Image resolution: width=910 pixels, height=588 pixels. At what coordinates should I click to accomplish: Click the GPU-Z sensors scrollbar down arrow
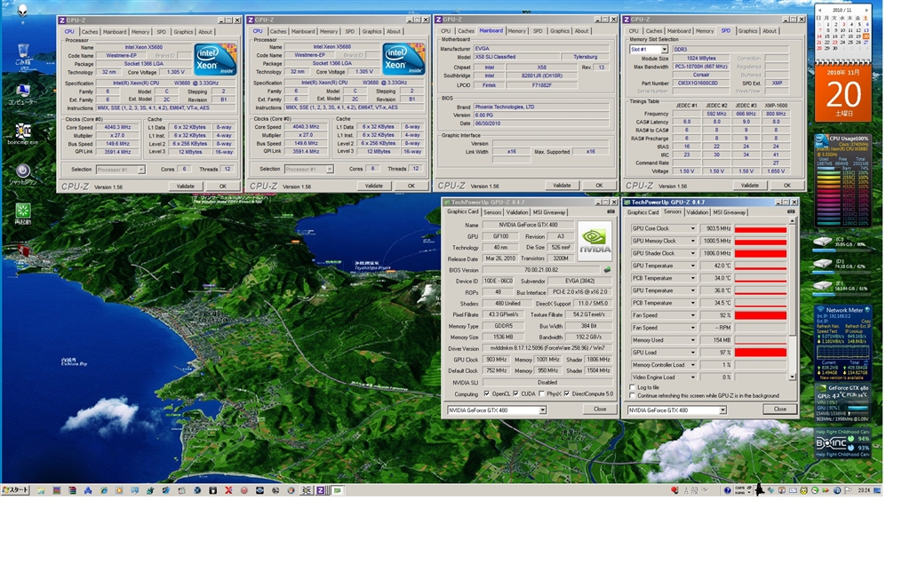(792, 377)
